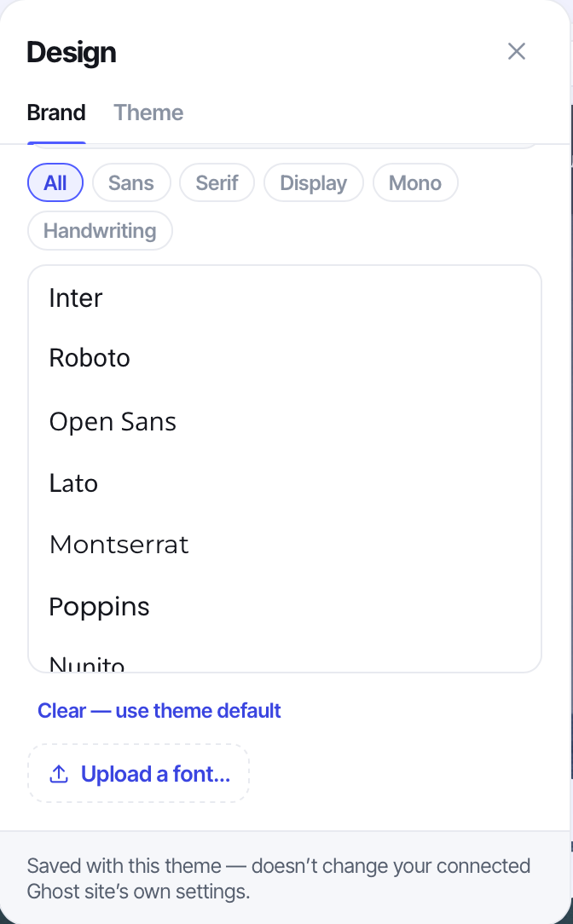Choose the Poppins font
The height and width of the screenshot is (924, 573).
pyautogui.click(x=285, y=606)
